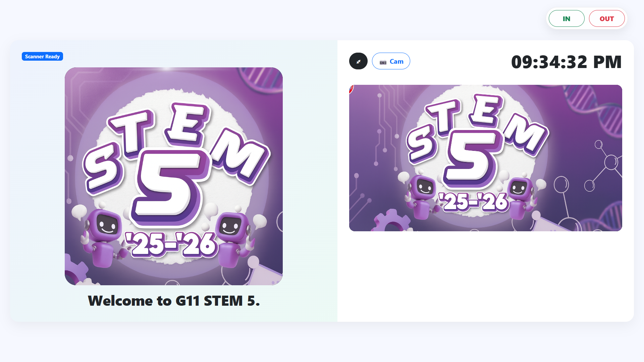
Task: Click the dark fullscreen arrows icon
Action: pos(358,61)
